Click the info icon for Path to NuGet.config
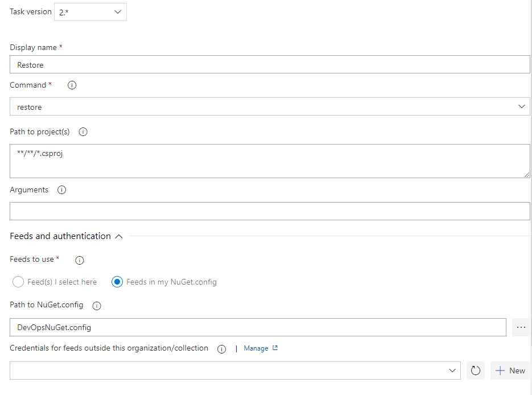The height and width of the screenshot is (395, 532). [x=97, y=306]
